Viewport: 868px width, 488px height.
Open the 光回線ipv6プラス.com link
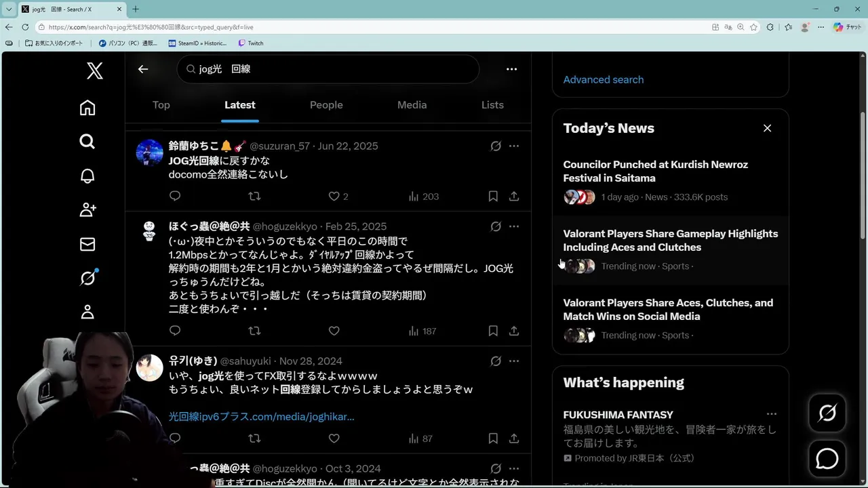tap(262, 416)
